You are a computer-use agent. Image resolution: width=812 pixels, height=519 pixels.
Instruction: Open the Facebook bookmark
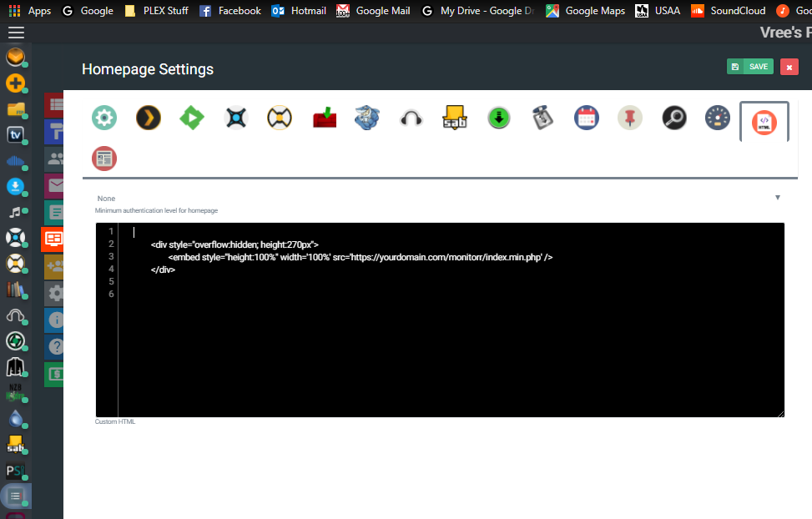(229, 10)
